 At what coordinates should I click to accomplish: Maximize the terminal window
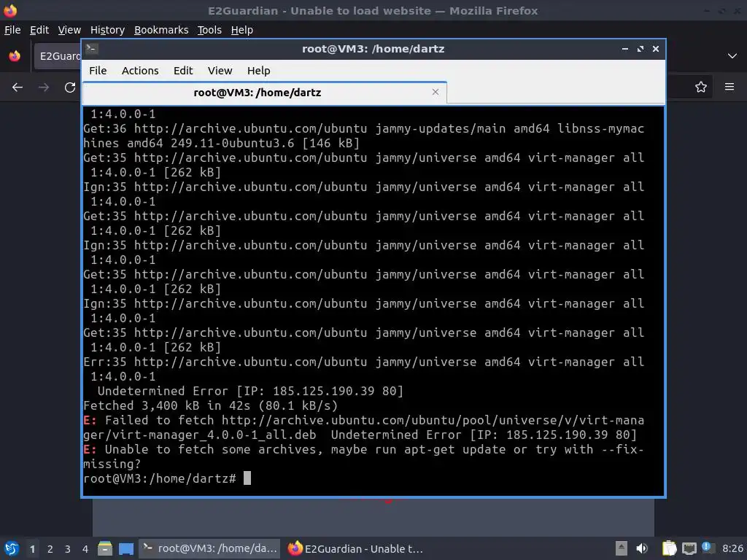(640, 49)
